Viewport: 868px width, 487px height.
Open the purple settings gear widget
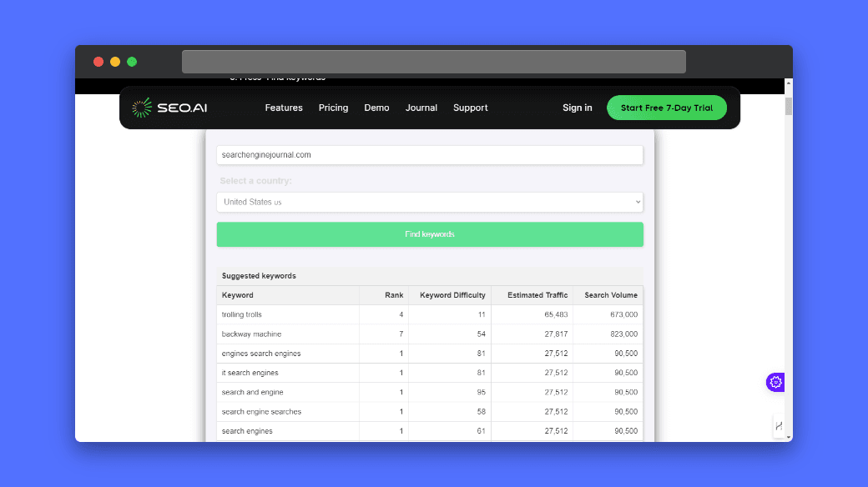pos(775,382)
